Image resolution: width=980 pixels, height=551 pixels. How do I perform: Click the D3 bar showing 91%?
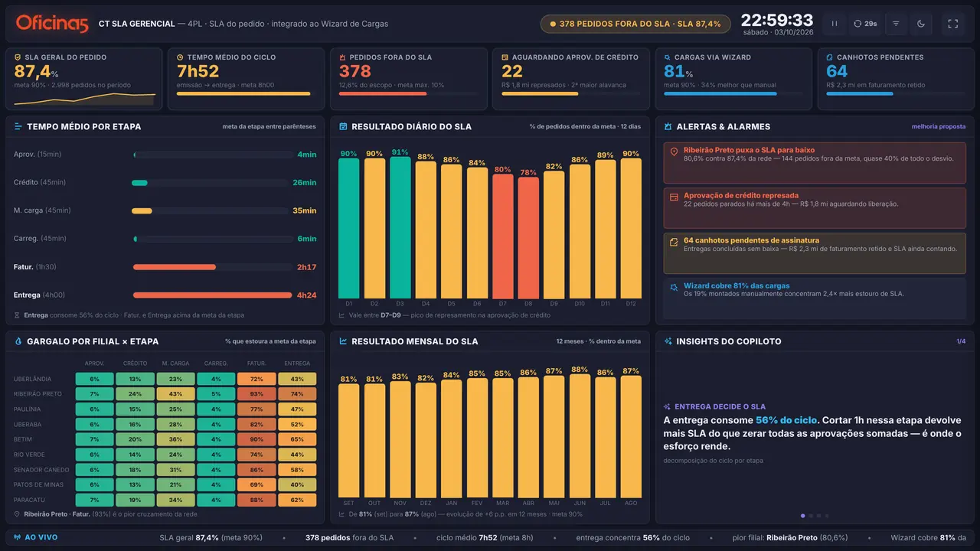[400, 228]
